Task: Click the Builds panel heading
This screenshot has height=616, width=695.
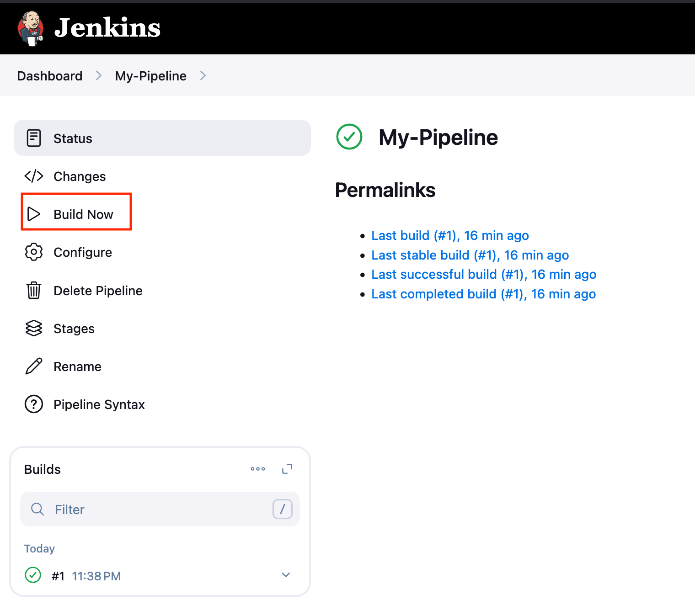Action: (43, 469)
